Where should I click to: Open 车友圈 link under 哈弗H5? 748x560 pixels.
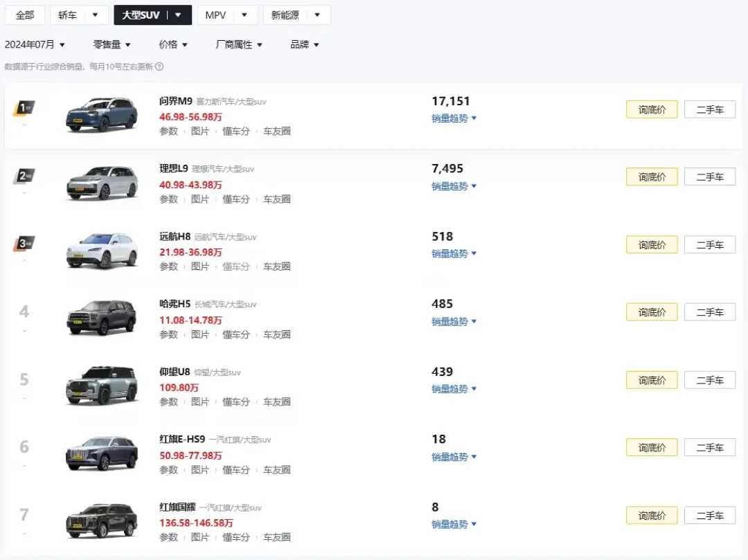276,334
